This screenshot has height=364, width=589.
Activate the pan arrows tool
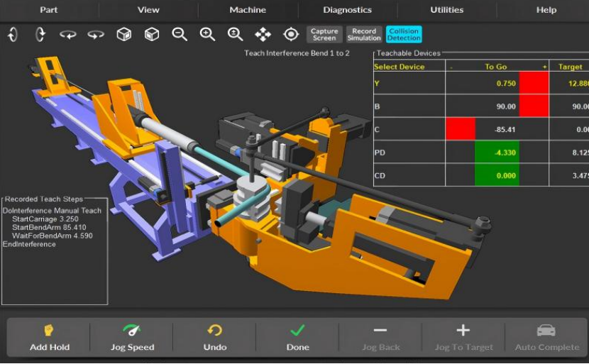[x=263, y=35]
